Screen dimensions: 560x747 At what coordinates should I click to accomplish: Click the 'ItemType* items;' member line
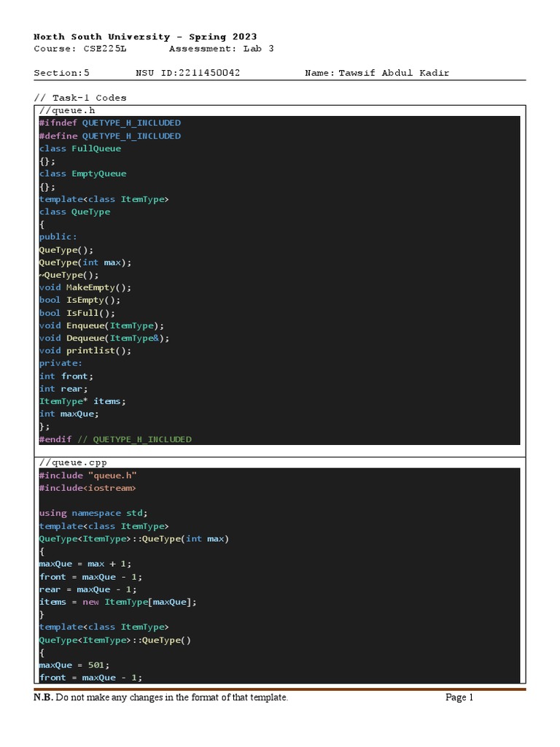coord(82,401)
